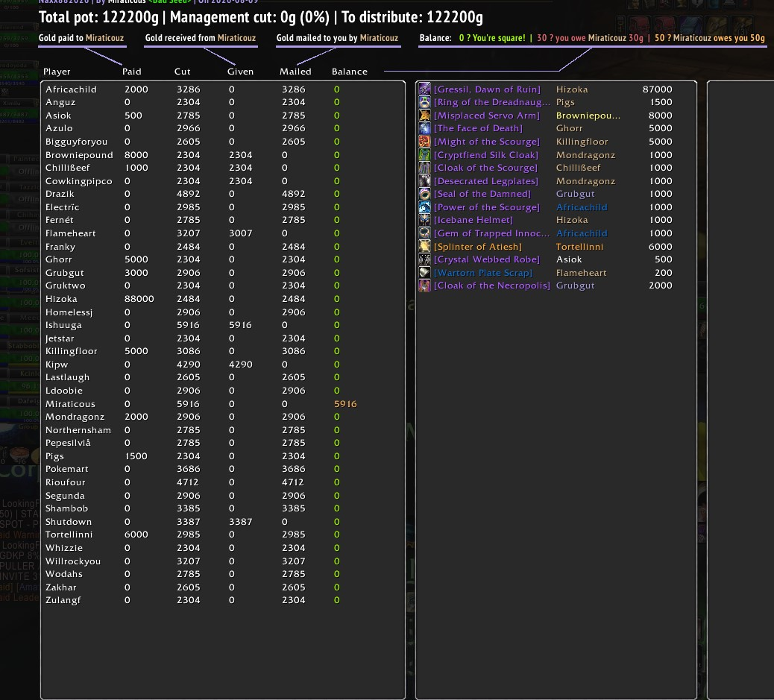This screenshot has width=774, height=700.
Task: Select the Rioufour player row name
Action: point(65,482)
